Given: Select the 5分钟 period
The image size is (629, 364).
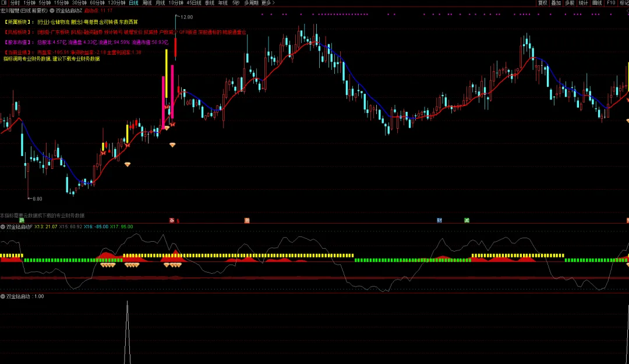Looking at the screenshot, I should (x=44, y=3).
